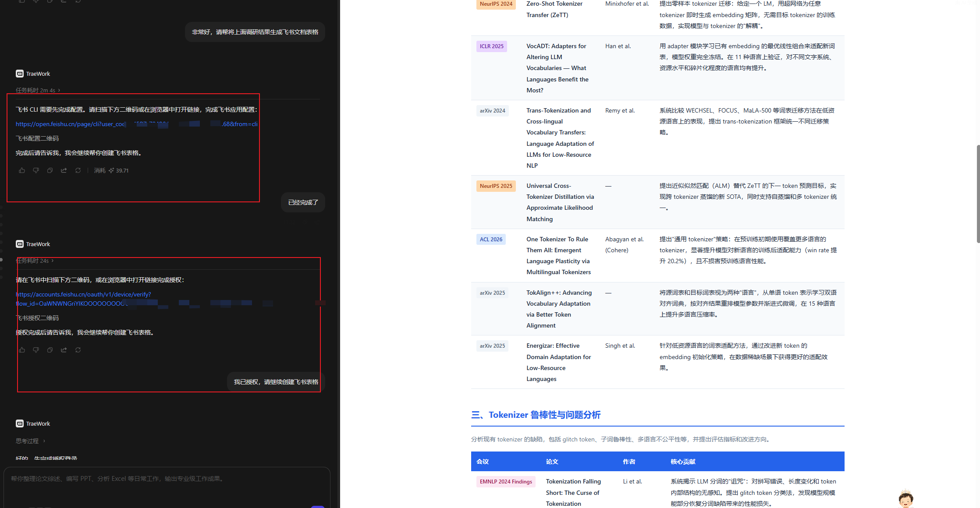Select the user message 非常好，请帮将上面调研结果生成飞书文档表格
Viewport: 980px width, 508px height.
pos(255,32)
